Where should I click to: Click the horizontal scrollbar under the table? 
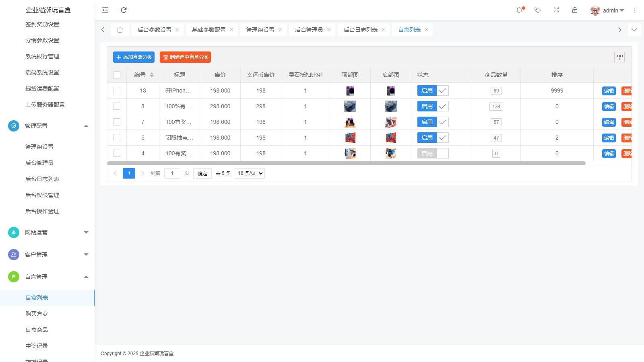(x=346, y=163)
